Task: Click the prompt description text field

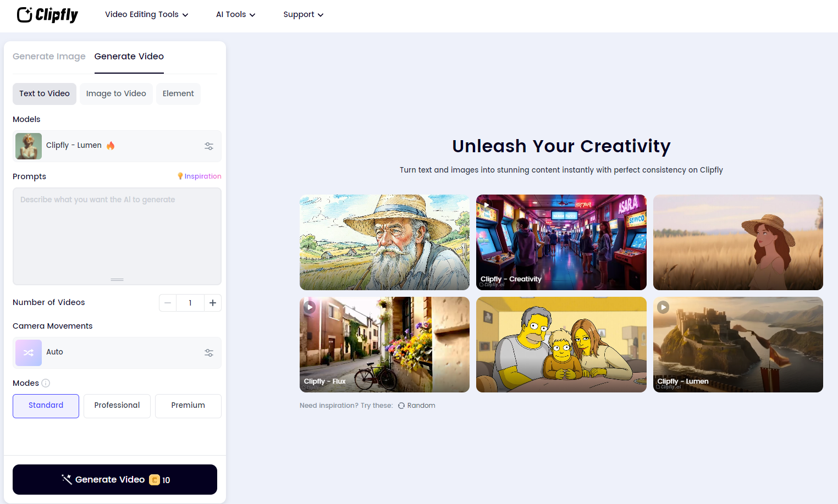Action: [x=117, y=236]
